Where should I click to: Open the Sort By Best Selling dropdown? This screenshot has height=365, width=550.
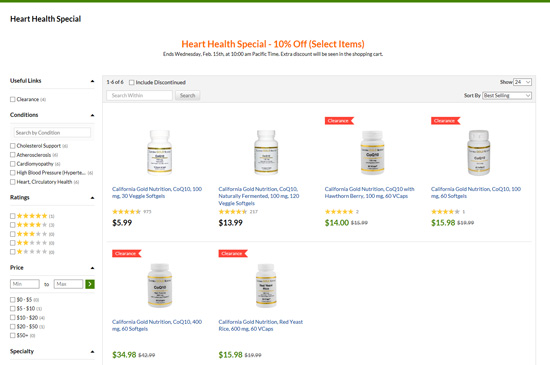pyautogui.click(x=507, y=95)
